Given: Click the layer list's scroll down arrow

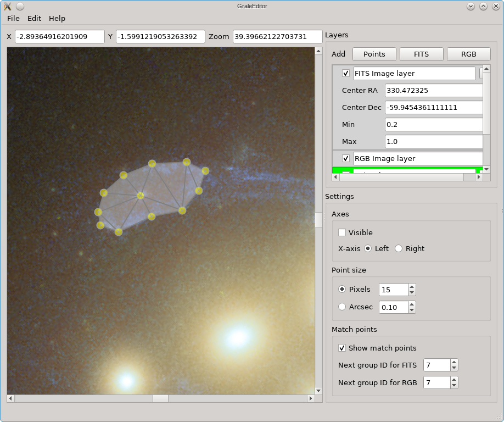Looking at the screenshot, I should tap(486, 169).
